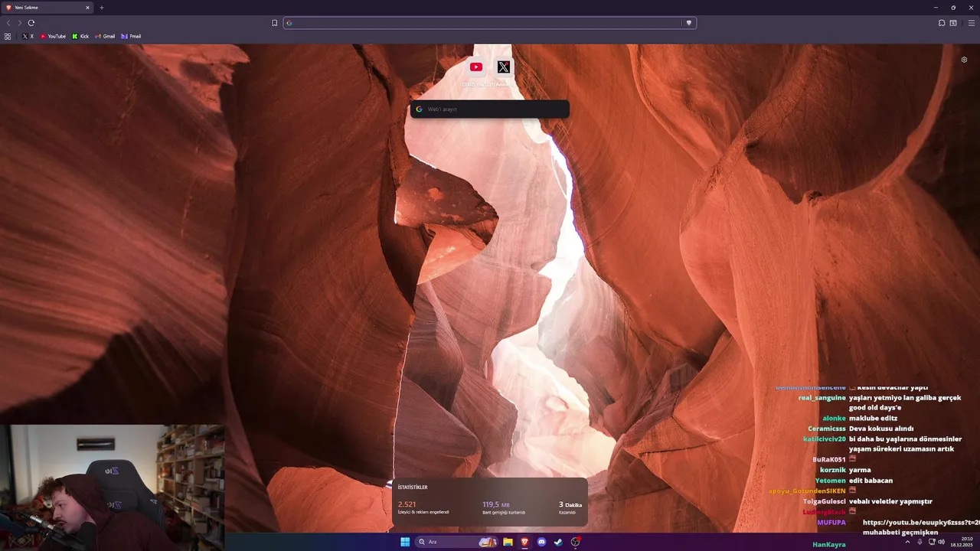Click chat username BuRaK051
Screen dimensions: 980x551
[x=829, y=460]
